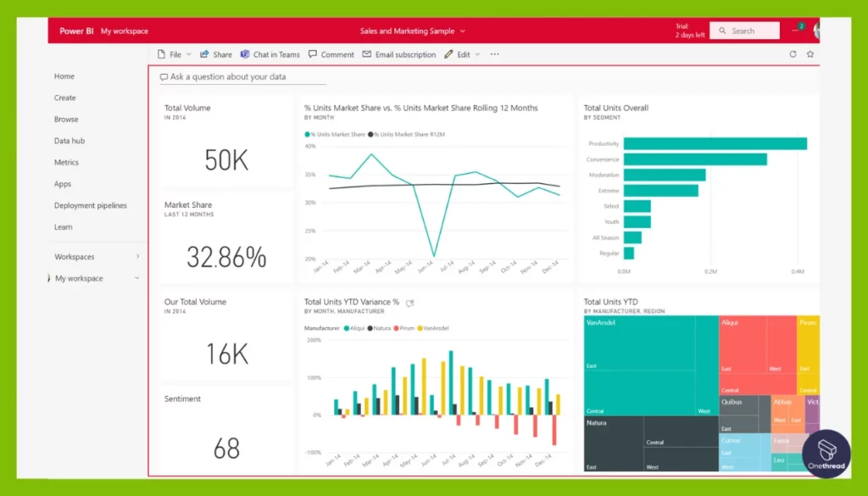
Task: Click the Youth segment label
Action: click(x=611, y=222)
